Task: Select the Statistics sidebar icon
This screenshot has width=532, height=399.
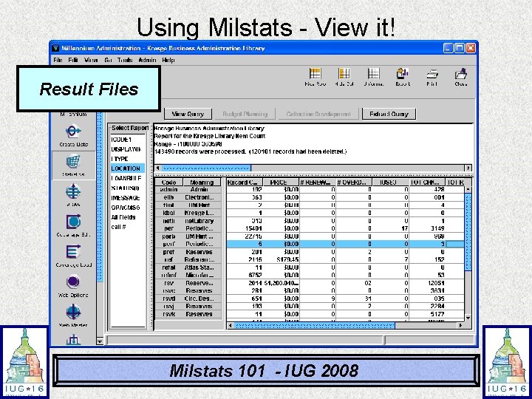Action: coord(73,166)
